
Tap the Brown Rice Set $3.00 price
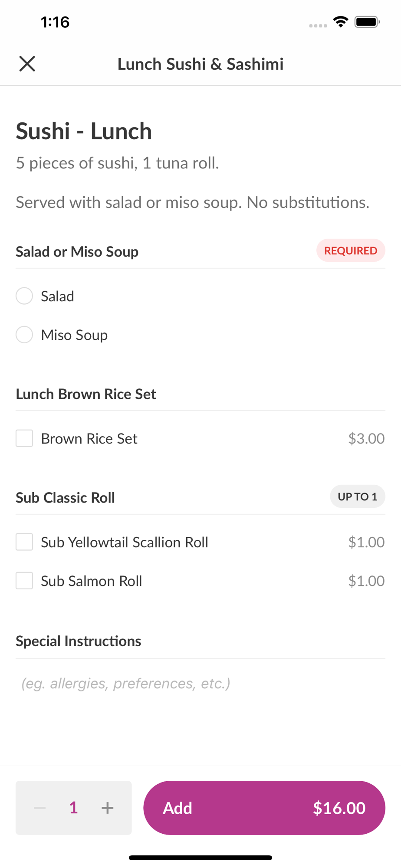pyautogui.click(x=366, y=438)
